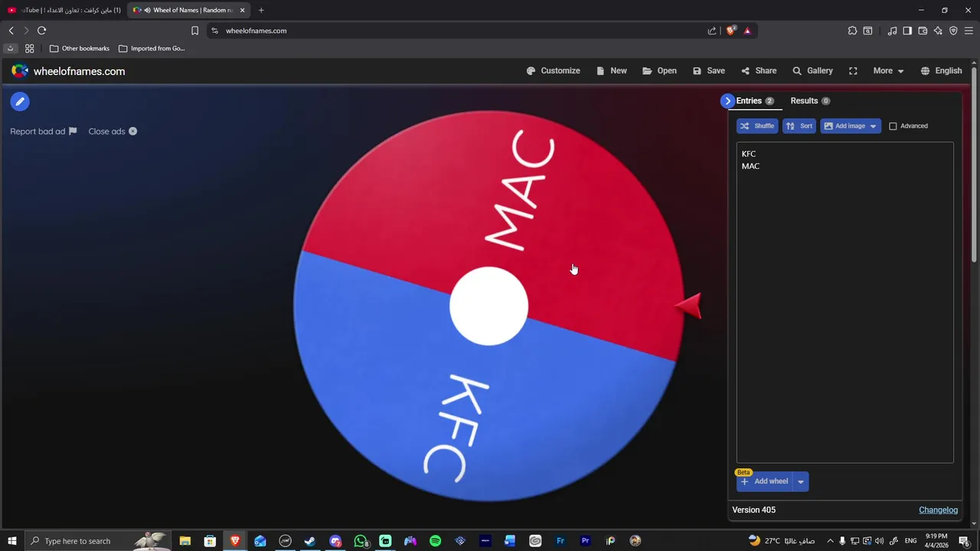The image size is (980, 551).
Task: Open browser hamburger main menu
Action: click(969, 31)
